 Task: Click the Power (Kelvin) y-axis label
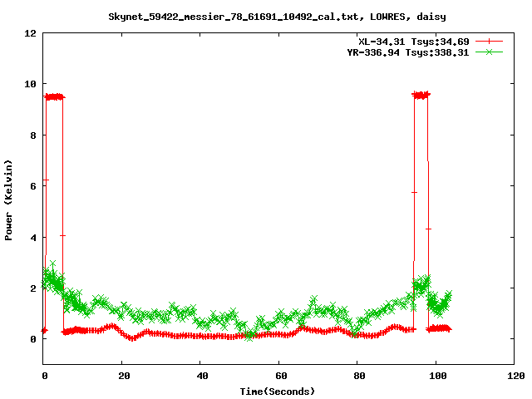point(8,200)
